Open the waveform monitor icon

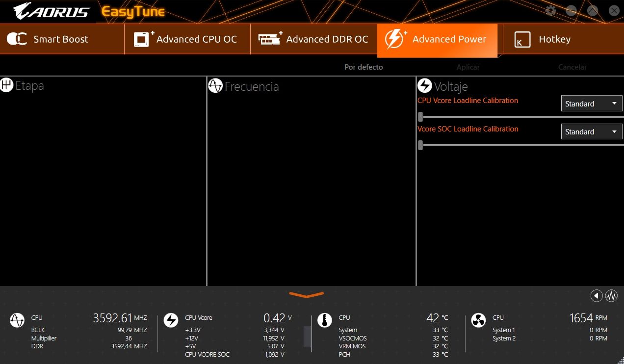coord(611,295)
